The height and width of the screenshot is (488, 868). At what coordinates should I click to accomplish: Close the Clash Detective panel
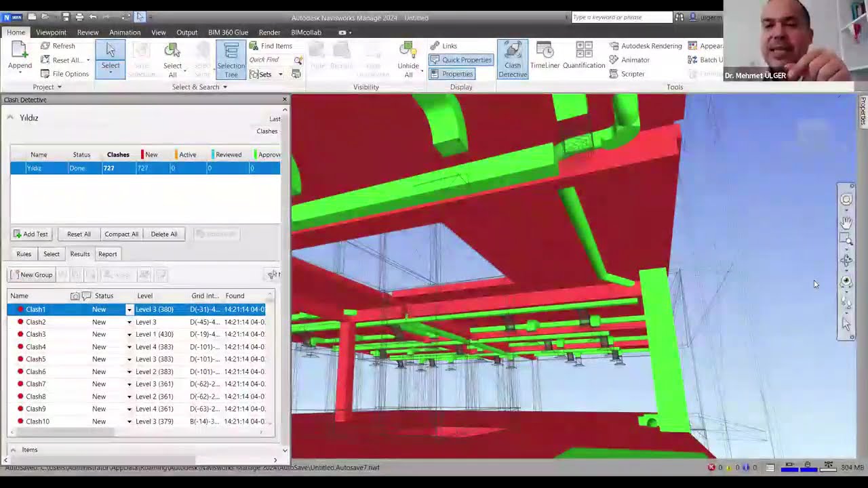pos(285,100)
